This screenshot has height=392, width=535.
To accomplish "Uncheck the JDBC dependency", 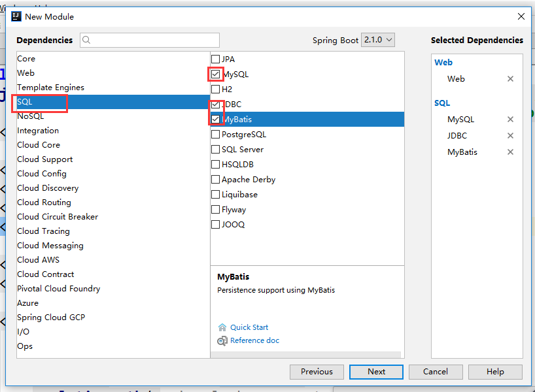I will pyautogui.click(x=215, y=105).
